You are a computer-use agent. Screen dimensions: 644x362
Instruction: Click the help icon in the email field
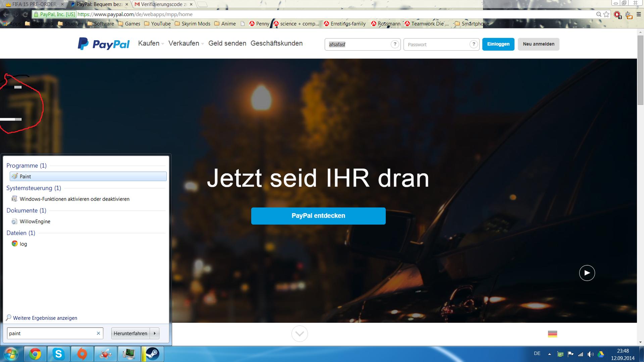pyautogui.click(x=395, y=44)
